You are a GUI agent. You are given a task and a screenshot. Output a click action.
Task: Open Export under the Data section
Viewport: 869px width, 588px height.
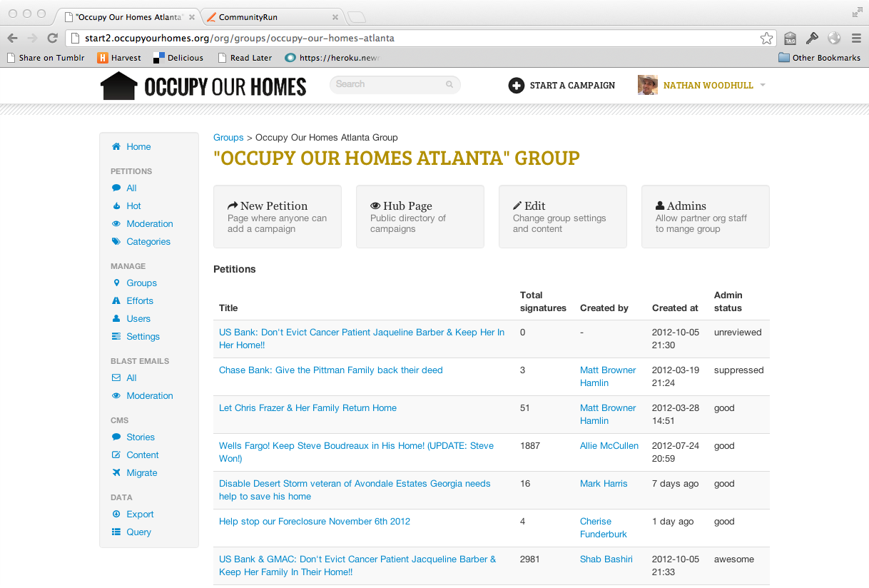[x=140, y=514]
